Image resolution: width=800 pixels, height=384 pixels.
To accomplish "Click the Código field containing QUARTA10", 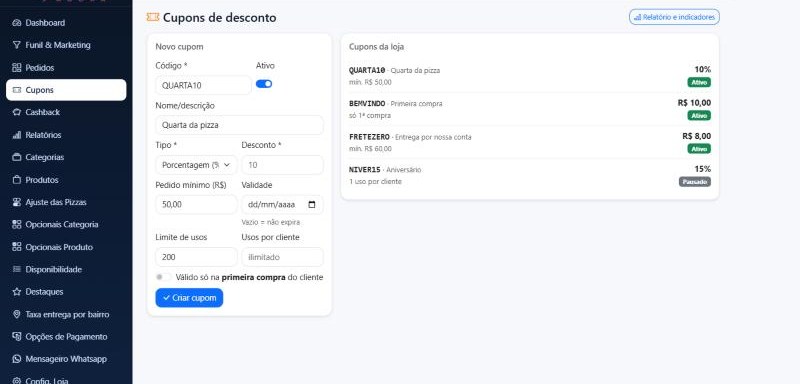I will tap(204, 85).
